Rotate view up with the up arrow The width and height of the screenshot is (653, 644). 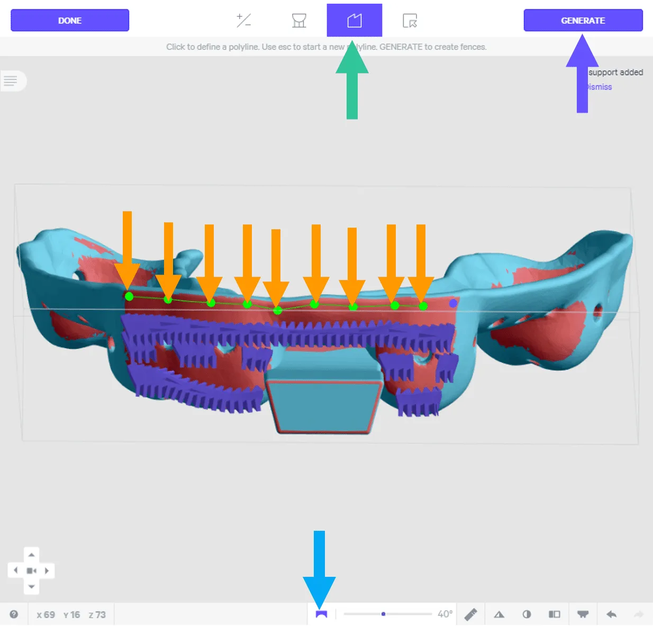(x=31, y=555)
